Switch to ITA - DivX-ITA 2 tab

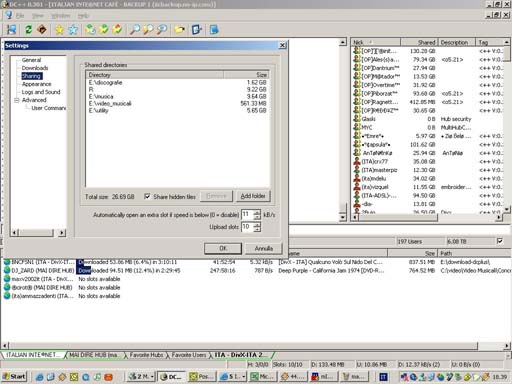pos(241,355)
